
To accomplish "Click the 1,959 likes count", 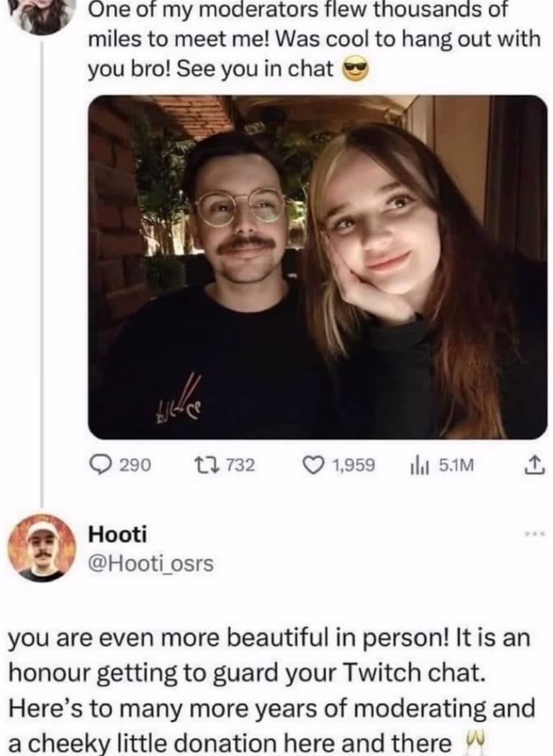I will click(x=354, y=465).
